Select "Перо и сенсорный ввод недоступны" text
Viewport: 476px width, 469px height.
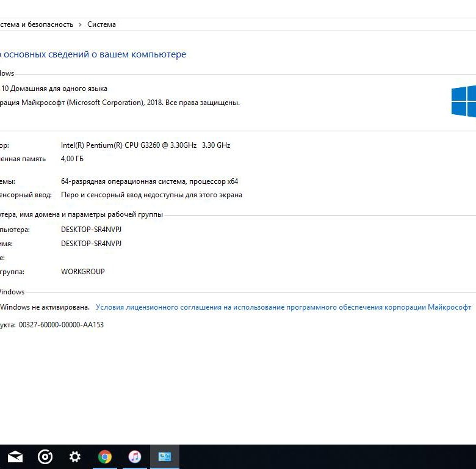[x=122, y=195]
